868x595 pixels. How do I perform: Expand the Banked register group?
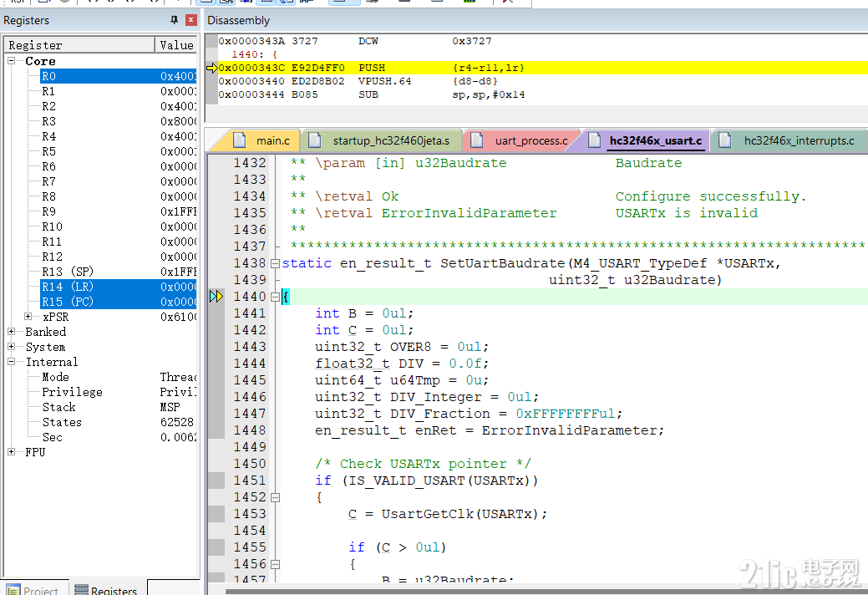tap(11, 332)
